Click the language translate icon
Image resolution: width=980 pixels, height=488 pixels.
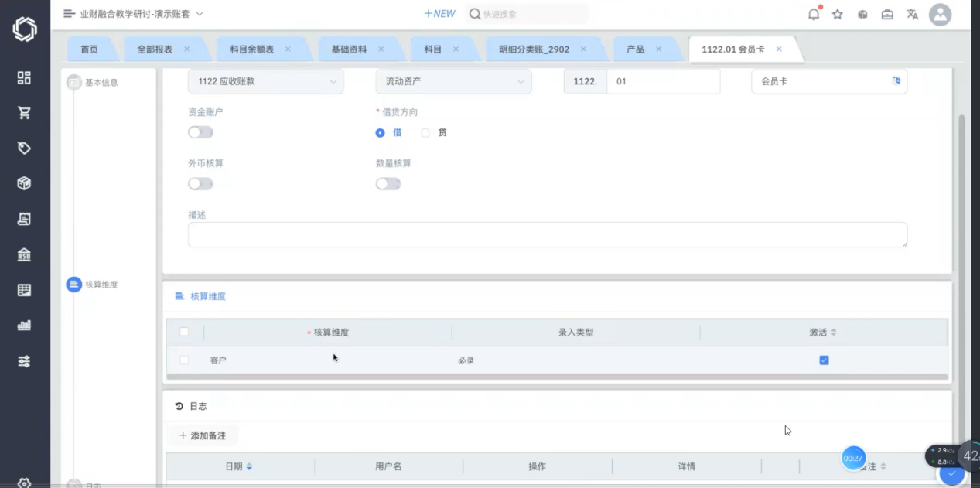pos(912,14)
